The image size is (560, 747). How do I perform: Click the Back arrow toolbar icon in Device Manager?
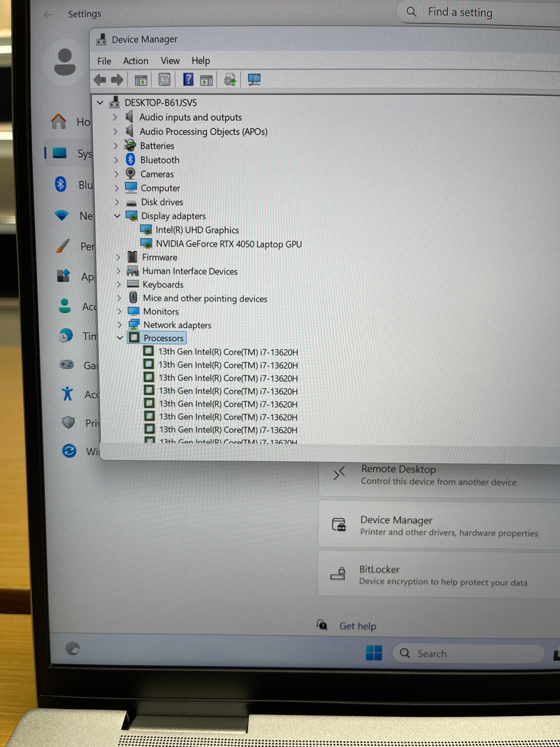tap(100, 80)
